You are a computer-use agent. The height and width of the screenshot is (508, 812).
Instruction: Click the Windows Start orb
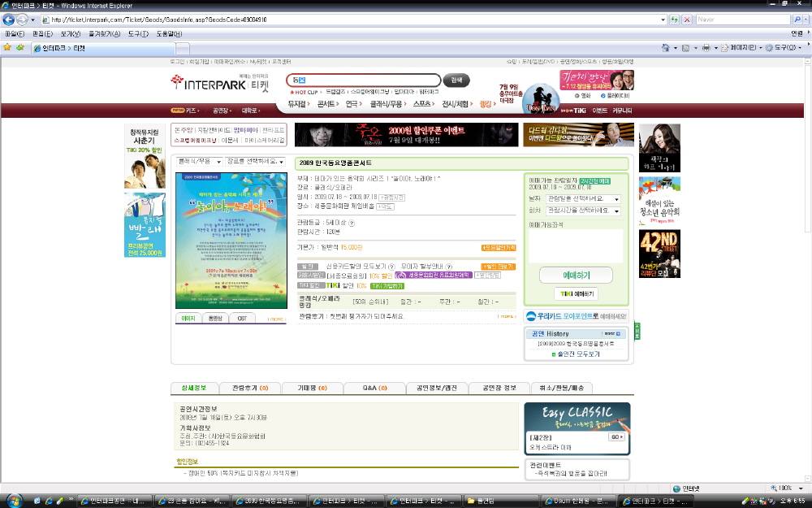15,499
